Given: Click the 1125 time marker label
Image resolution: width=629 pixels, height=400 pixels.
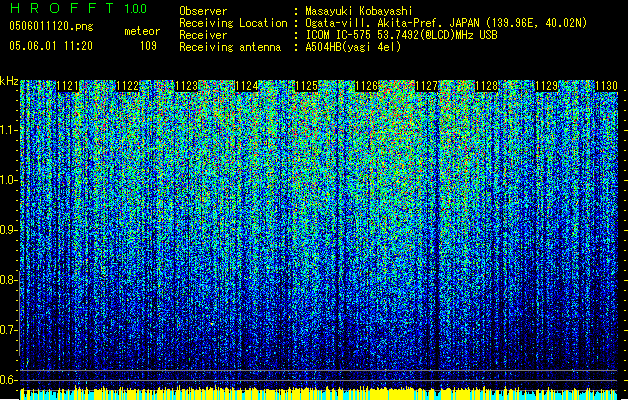Looking at the screenshot, I should (x=306, y=86).
